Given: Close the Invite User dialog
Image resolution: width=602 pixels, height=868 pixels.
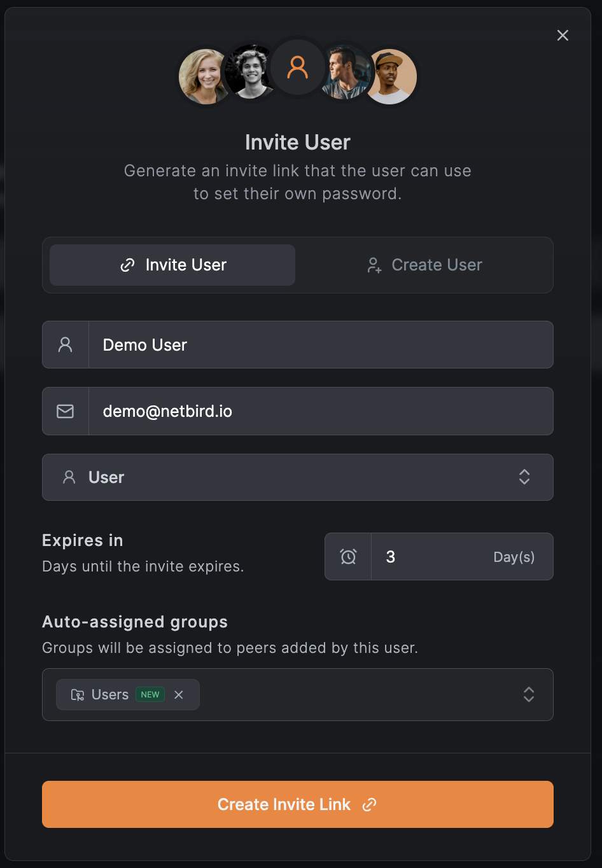Looking at the screenshot, I should pos(563,36).
